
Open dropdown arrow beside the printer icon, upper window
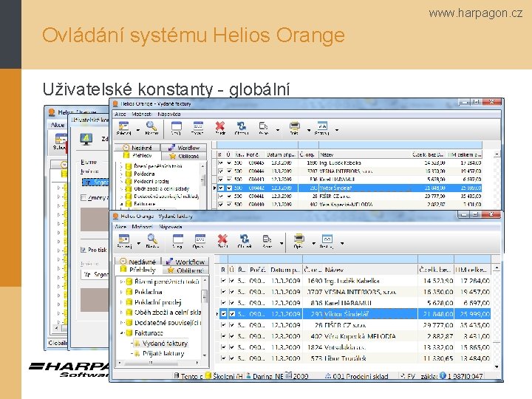[x=309, y=130]
